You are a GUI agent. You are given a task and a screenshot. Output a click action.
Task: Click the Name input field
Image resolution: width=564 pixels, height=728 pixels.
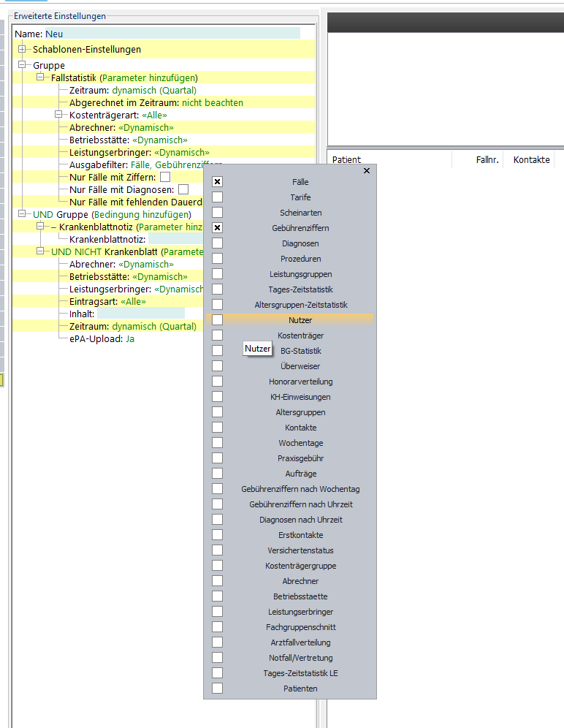(172, 34)
